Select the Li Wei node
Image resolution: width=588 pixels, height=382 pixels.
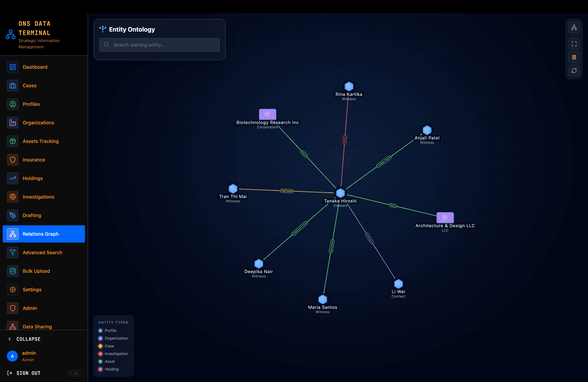398,284
